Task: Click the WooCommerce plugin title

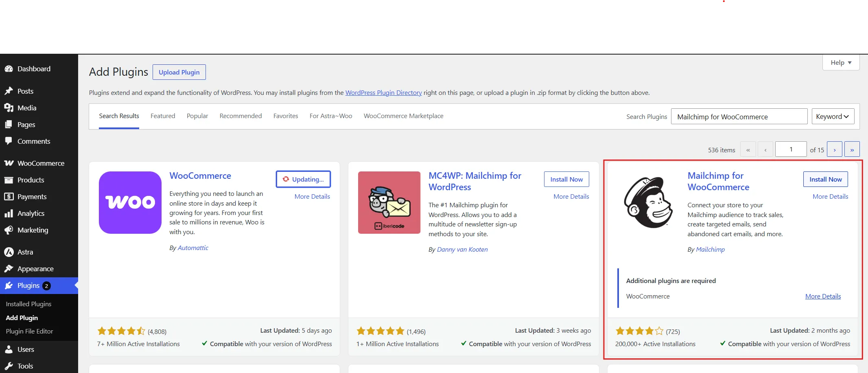Action: pyautogui.click(x=200, y=176)
